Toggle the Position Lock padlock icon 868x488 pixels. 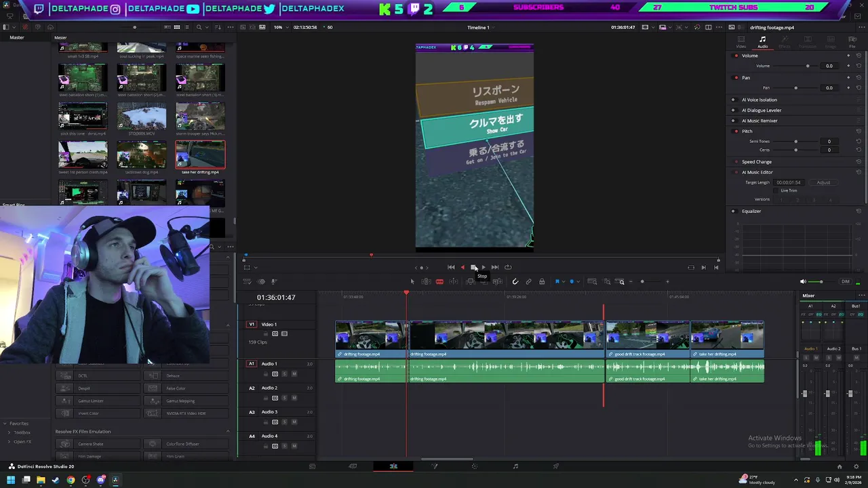541,282
